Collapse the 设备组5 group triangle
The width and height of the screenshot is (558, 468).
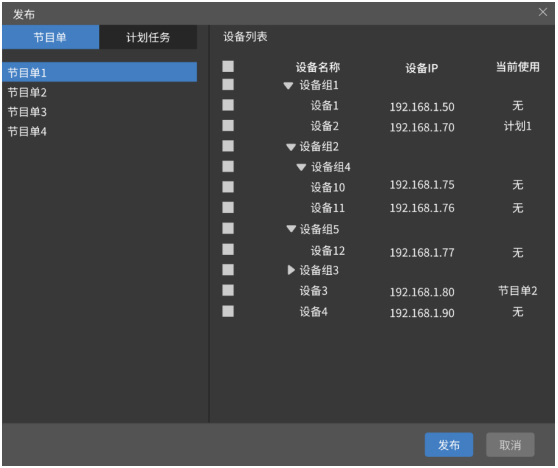291,229
